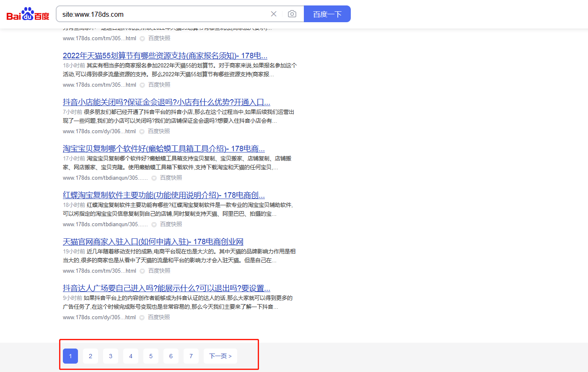Click 百度快照 under 抖音达人广场 result

(159, 317)
